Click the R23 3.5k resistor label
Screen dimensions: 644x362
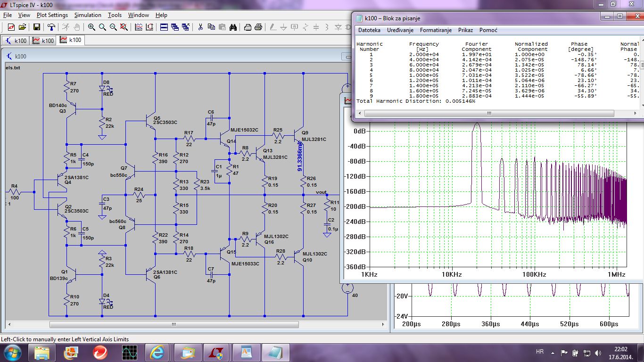coord(205,184)
